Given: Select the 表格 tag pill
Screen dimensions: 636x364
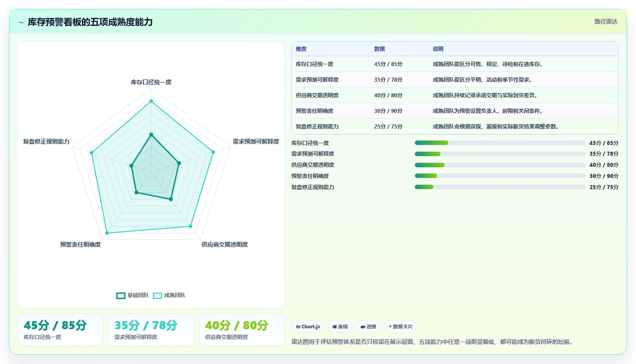Looking at the screenshot, I should tap(340, 327).
